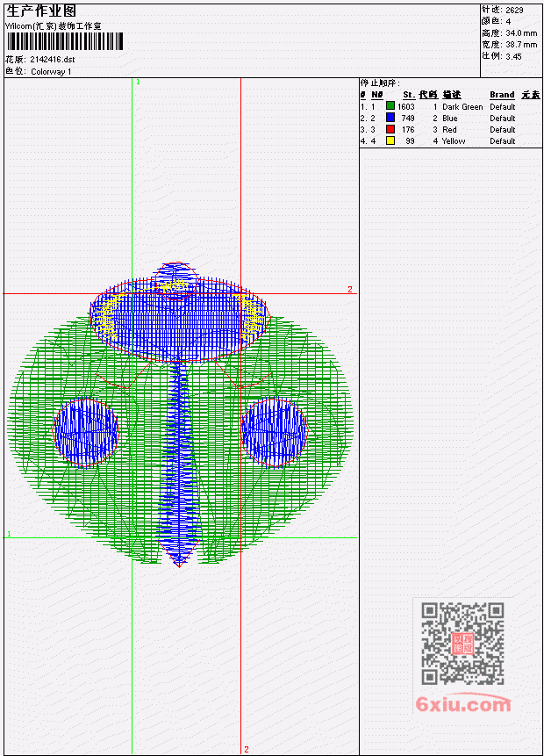Click the Dark Green color swatch
The width and height of the screenshot is (544, 756).
(x=390, y=106)
